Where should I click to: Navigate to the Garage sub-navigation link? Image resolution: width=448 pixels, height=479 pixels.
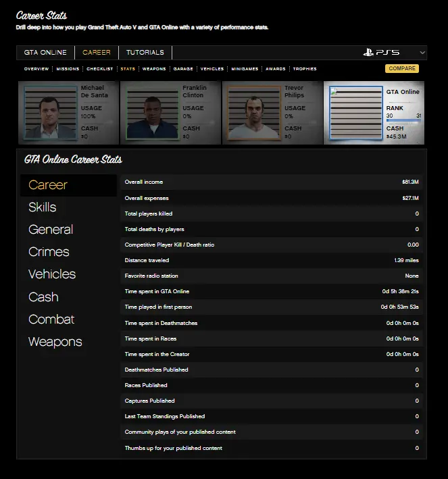(183, 69)
